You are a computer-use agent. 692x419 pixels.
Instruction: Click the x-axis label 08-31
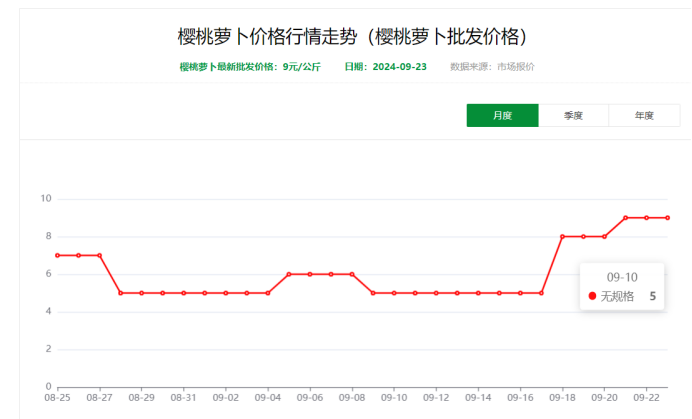184,398
